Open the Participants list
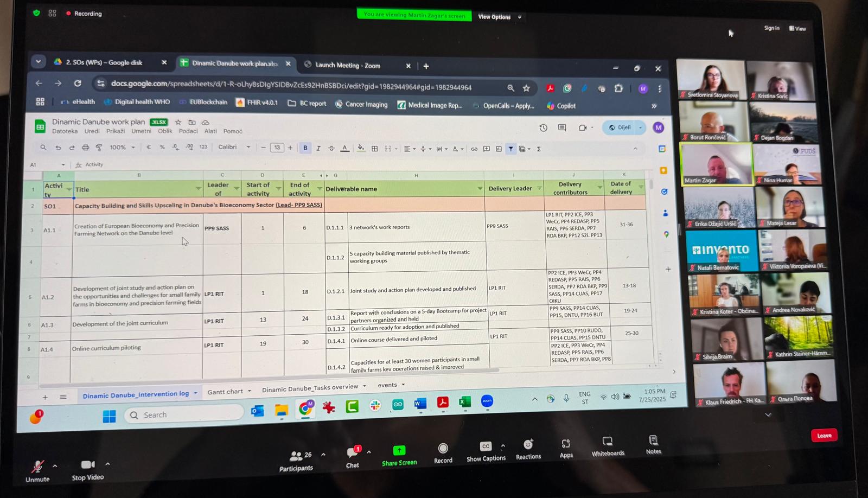Screen dimensions: 868x498 [x=296, y=456]
